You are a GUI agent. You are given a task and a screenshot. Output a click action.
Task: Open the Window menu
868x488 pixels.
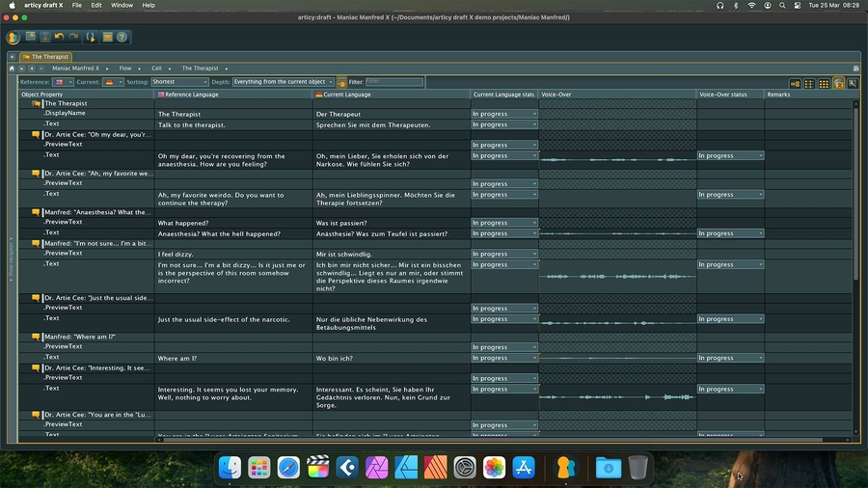[122, 5]
